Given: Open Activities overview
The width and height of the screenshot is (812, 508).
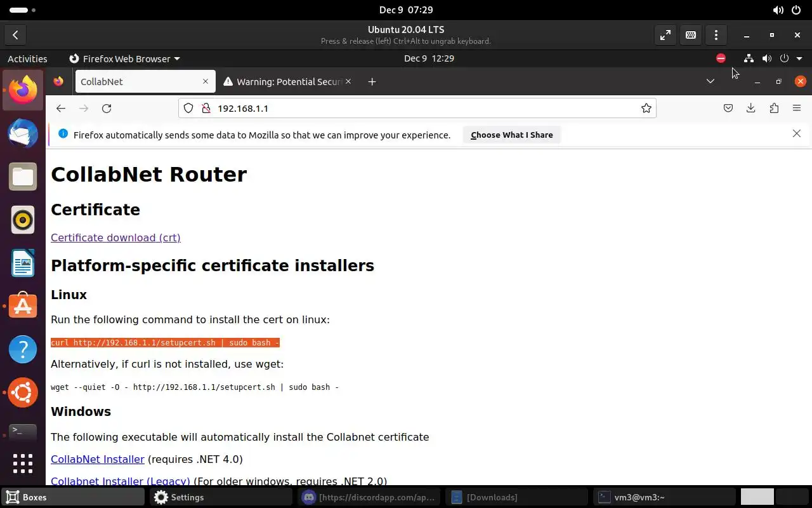Looking at the screenshot, I should click(27, 58).
